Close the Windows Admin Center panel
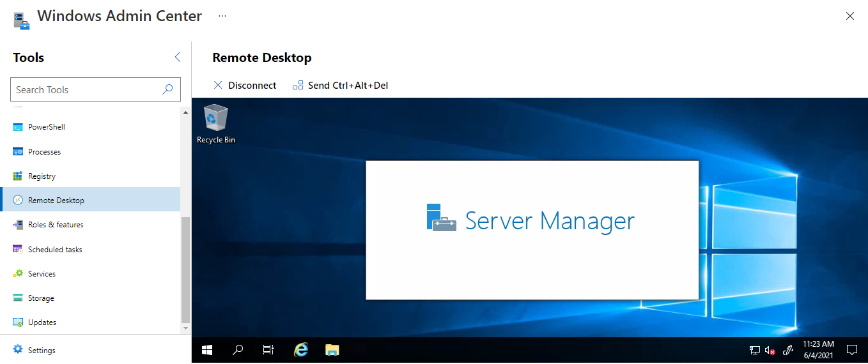 click(850, 16)
